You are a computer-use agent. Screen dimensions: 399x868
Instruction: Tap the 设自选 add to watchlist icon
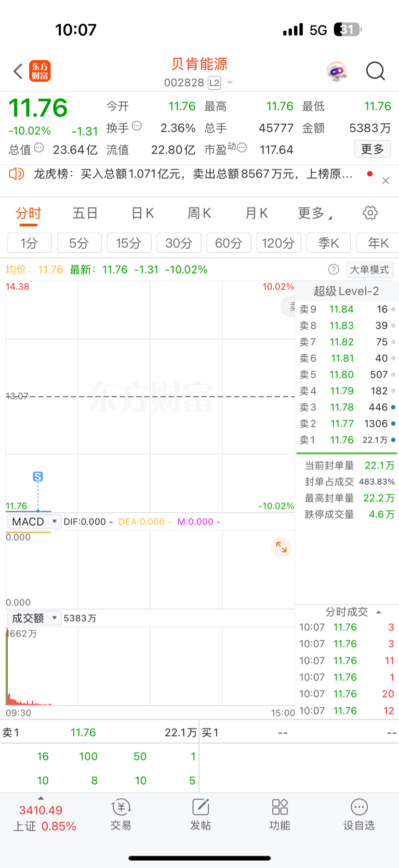click(x=359, y=814)
